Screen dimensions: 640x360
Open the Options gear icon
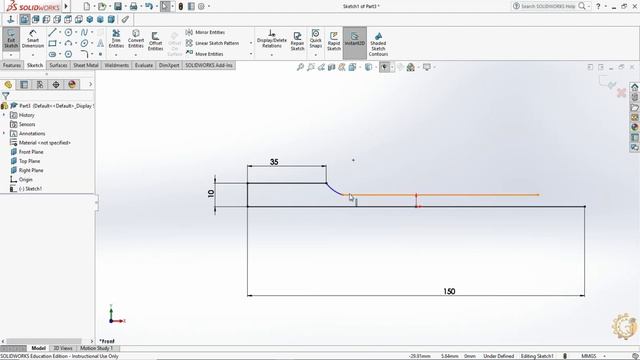[x=201, y=6]
